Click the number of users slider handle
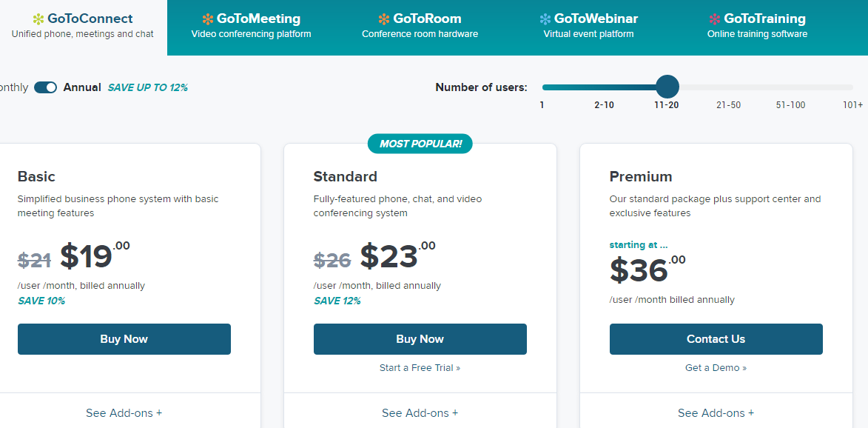868x428 pixels. click(x=667, y=87)
